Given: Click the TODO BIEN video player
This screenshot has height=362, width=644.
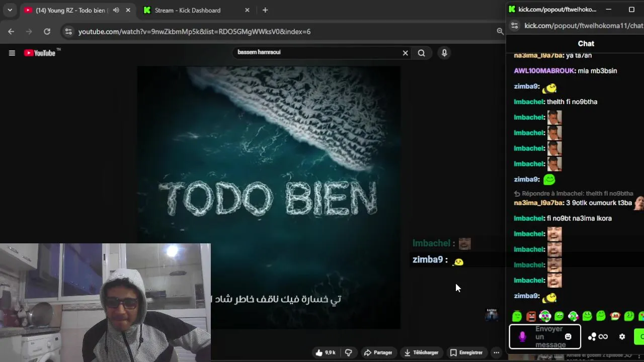Looking at the screenshot, I should point(269,197).
